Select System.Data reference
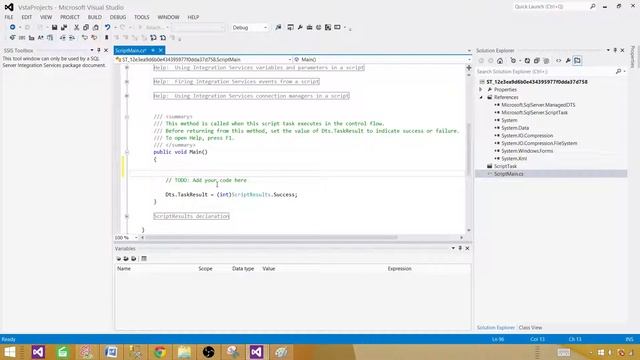Viewport: 640px width, 360px height. [515, 128]
